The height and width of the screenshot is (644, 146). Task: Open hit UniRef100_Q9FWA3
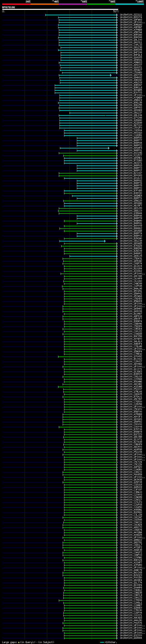pos(131,20)
